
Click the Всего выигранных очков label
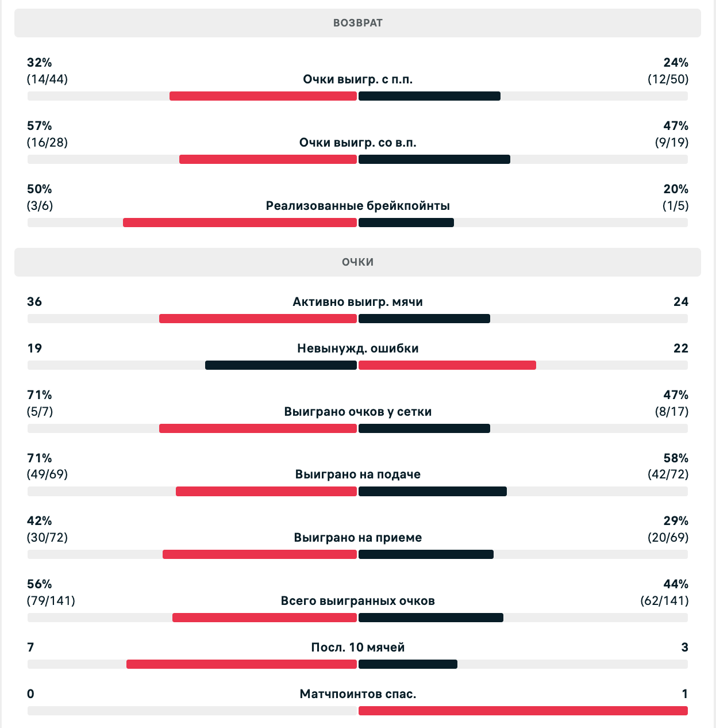click(357, 601)
